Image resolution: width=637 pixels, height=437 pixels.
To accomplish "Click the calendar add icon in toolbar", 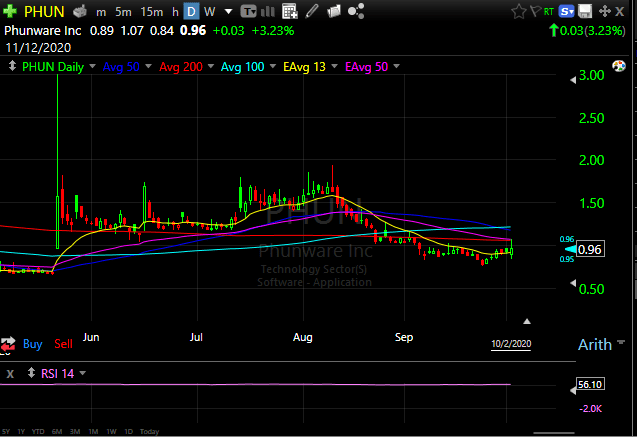I will [x=290, y=12].
